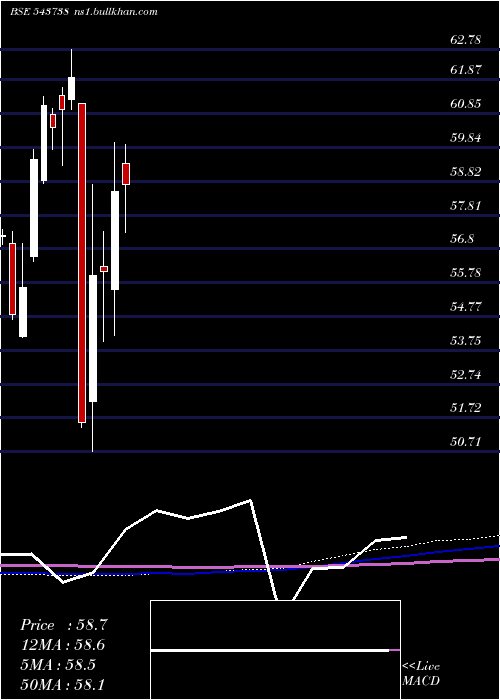Click the 53.75 price axis label

pos(466,341)
